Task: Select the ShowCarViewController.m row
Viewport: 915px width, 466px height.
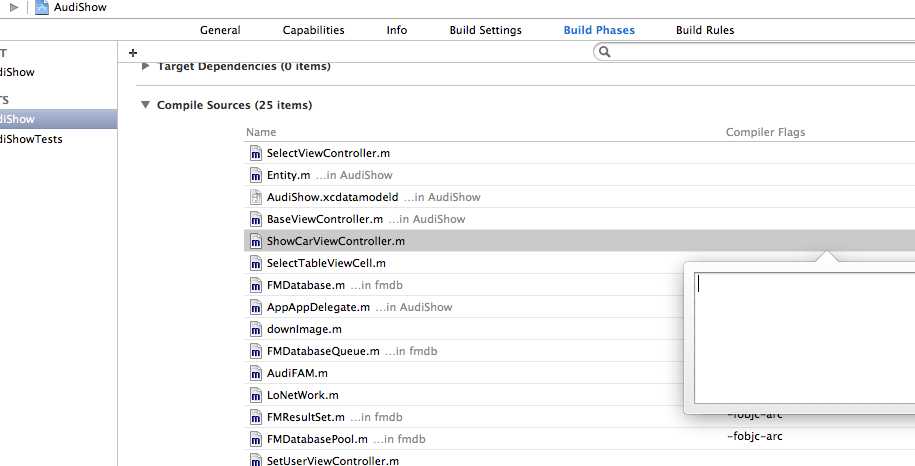Action: point(579,241)
